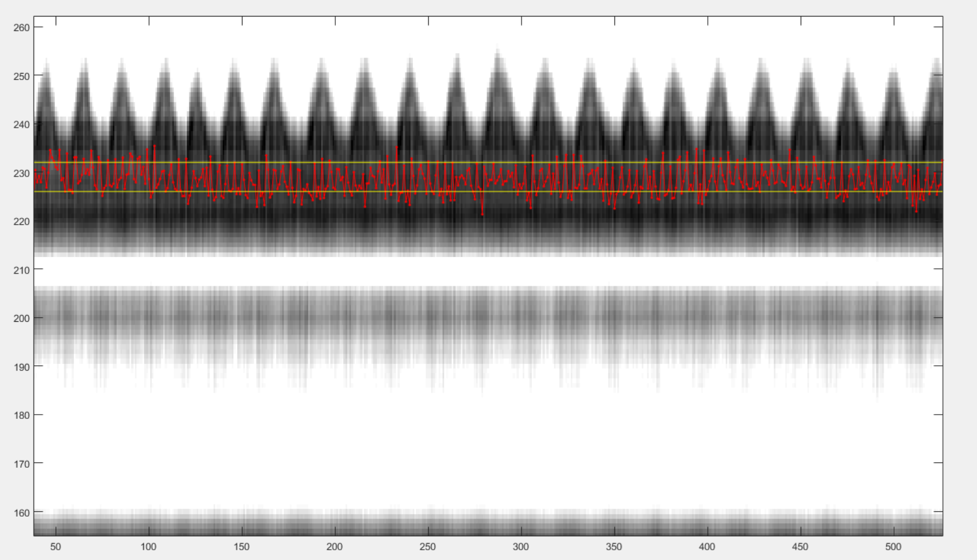Select the yellow horizontal line near y-value 232
The image size is (977, 560).
point(488,162)
